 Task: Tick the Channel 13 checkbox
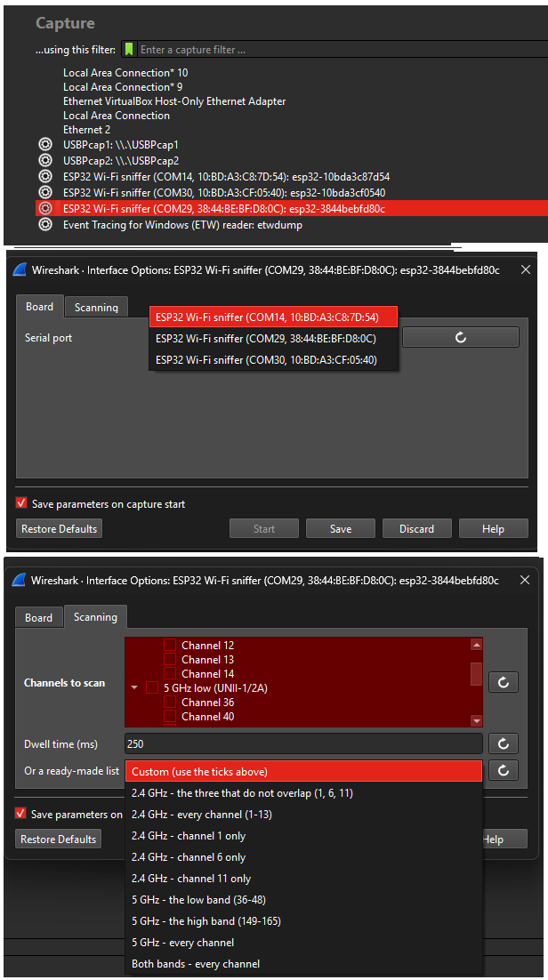click(170, 659)
